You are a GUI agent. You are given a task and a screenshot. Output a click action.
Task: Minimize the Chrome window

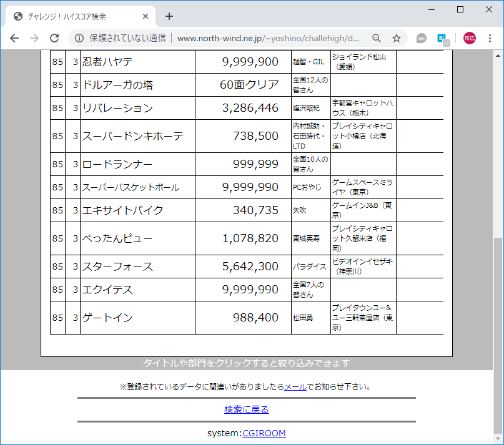[432, 9]
